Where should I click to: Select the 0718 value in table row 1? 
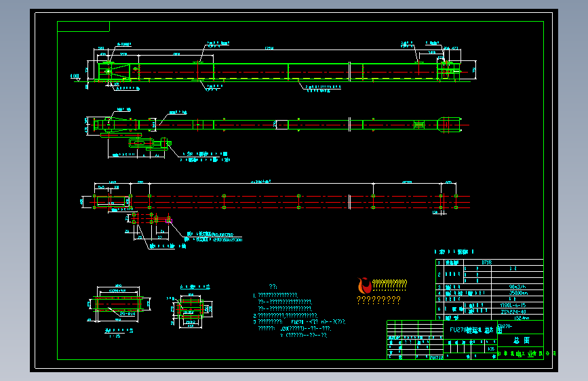486,262
